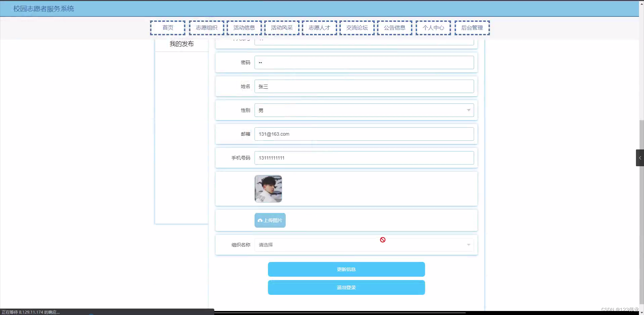The width and height of the screenshot is (644, 315).
Task: Click the profile avatar photo thumbnail
Action: [x=268, y=189]
